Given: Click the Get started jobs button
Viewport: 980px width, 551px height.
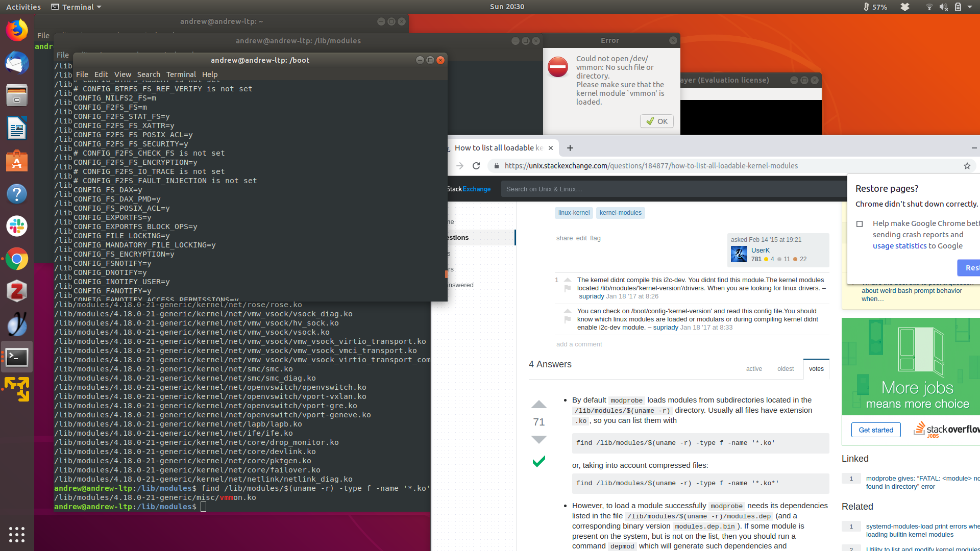Looking at the screenshot, I should point(875,430).
